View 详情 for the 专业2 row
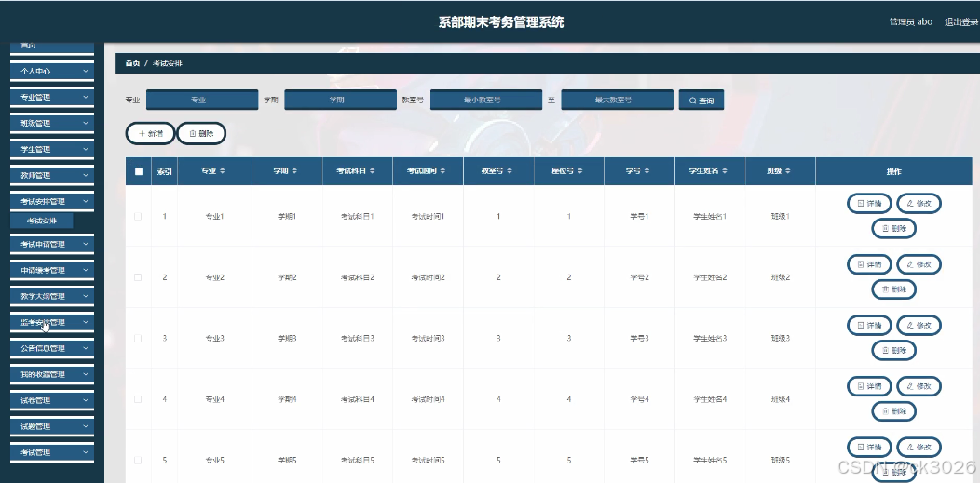Image resolution: width=980 pixels, height=483 pixels. [869, 264]
